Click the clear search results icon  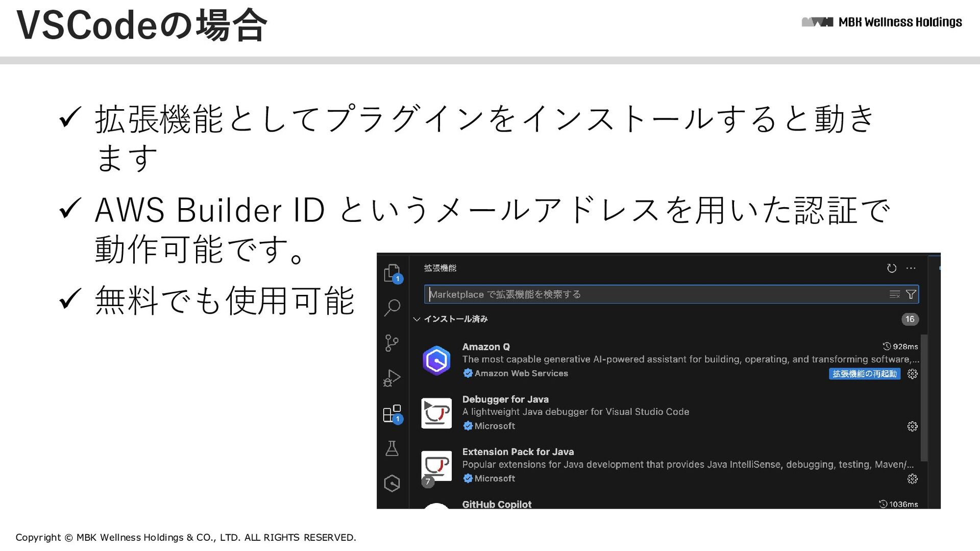tap(895, 294)
